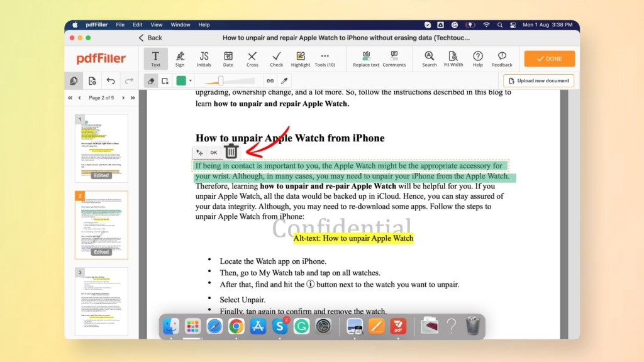
Task: Pick the eyedropper color picker
Action: coord(284,81)
